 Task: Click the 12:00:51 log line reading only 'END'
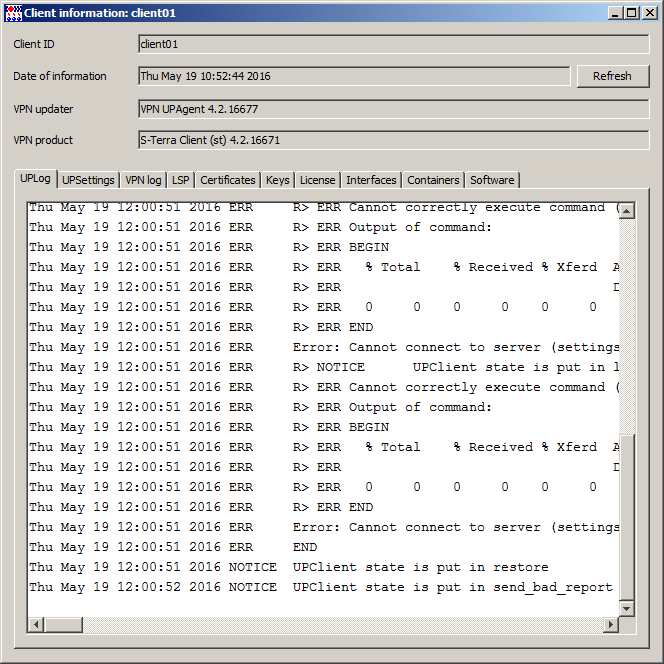click(173, 547)
